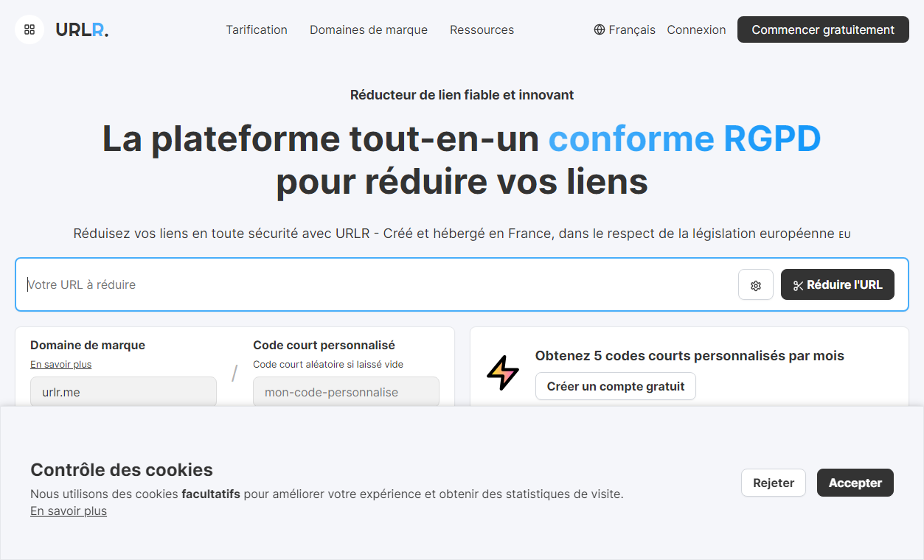
Task: Click the mon-code-personnalise input field
Action: tap(346, 392)
